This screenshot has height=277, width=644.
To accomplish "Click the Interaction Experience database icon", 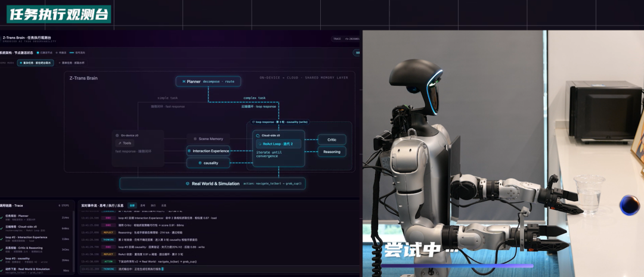I will [x=189, y=151].
